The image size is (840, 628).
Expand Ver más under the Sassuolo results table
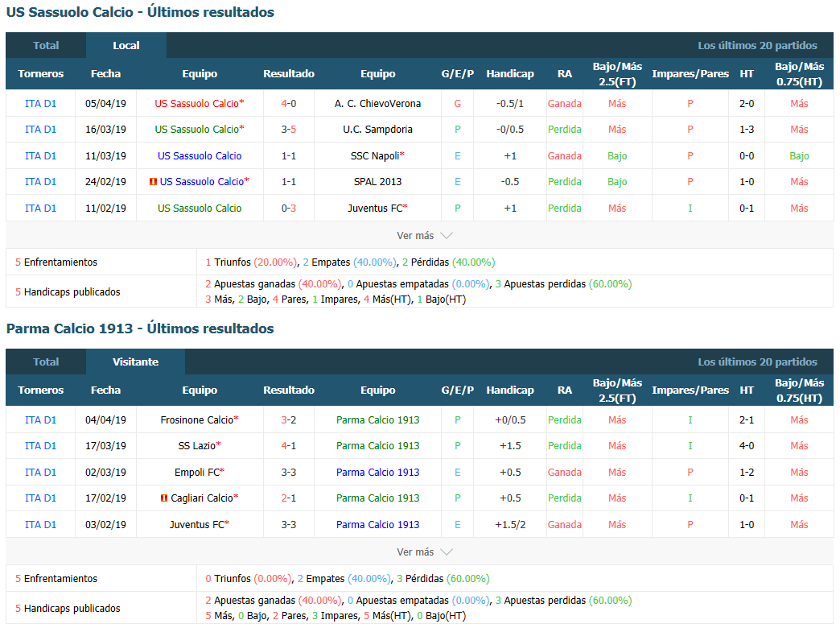424,235
